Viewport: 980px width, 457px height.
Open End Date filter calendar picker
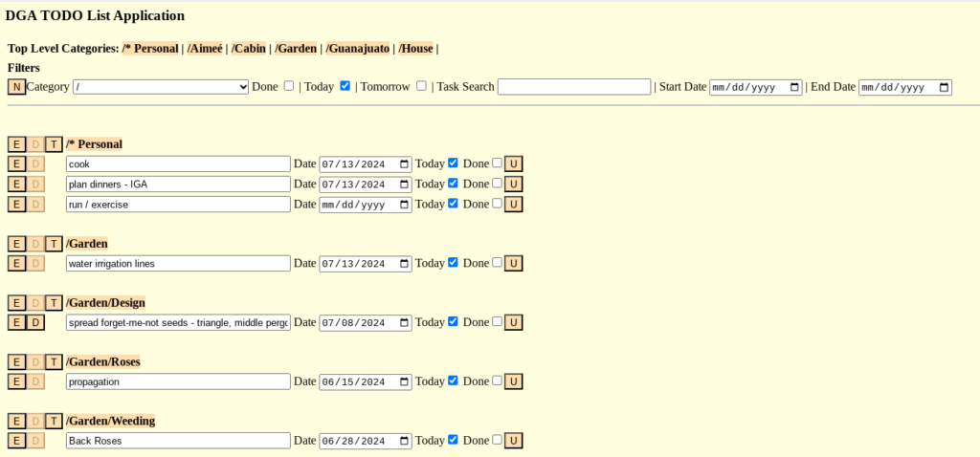(944, 87)
